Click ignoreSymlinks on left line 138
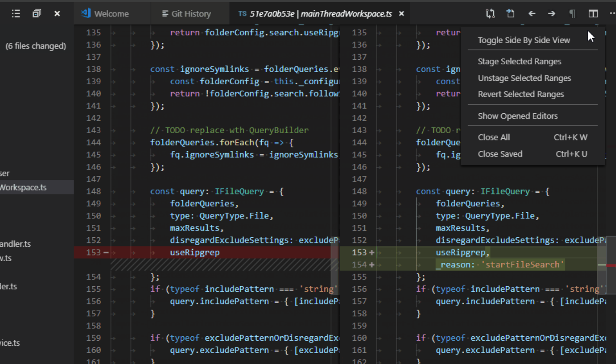616x364 pixels. [215, 69]
